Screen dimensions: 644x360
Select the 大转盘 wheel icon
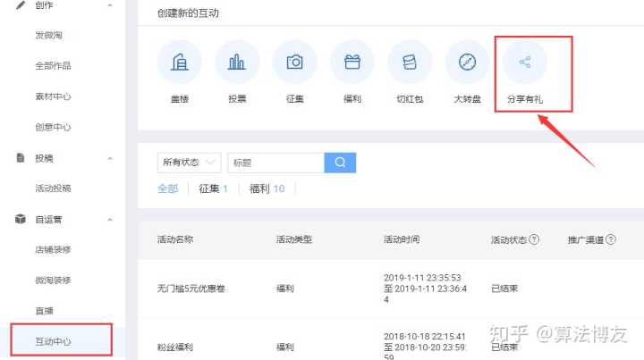pyautogui.click(x=467, y=63)
